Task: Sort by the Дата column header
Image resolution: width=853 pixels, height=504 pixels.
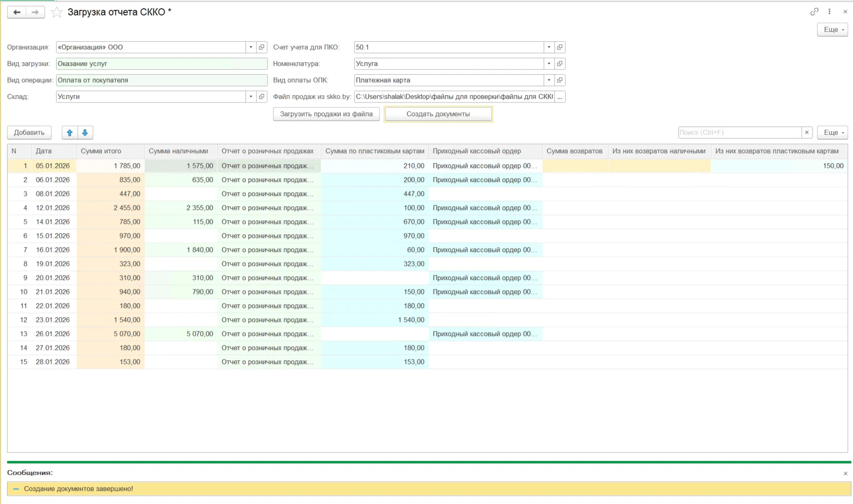Action: tap(54, 151)
